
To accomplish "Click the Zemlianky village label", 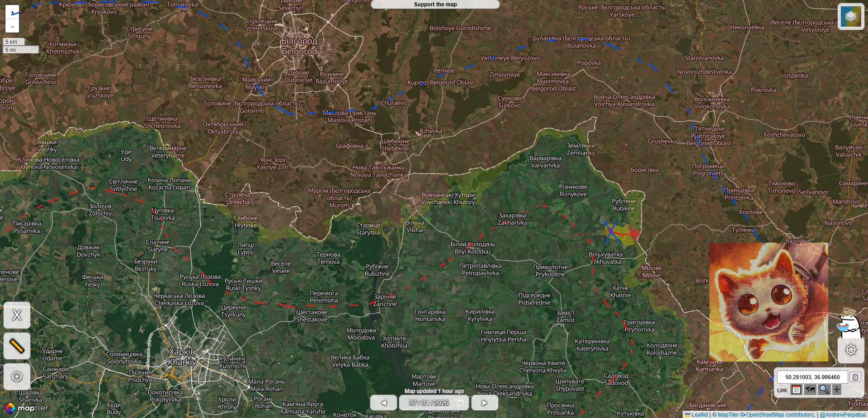I will coord(581,149).
